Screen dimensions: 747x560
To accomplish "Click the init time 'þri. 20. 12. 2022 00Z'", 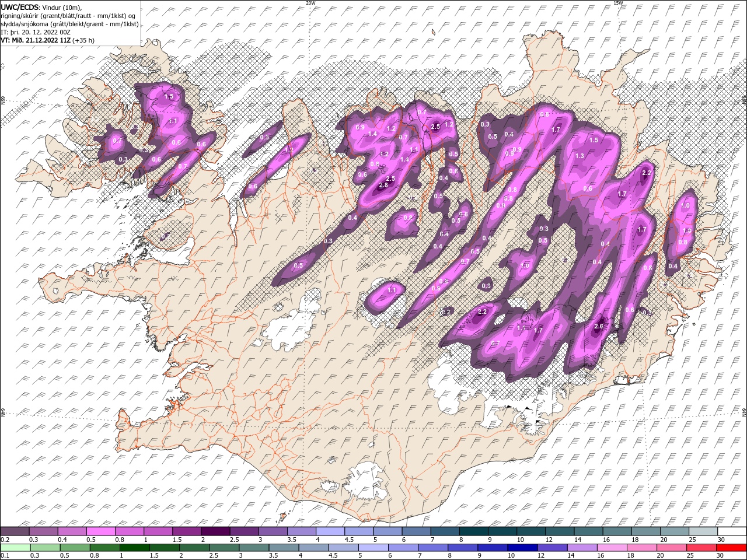I will coord(41,32).
